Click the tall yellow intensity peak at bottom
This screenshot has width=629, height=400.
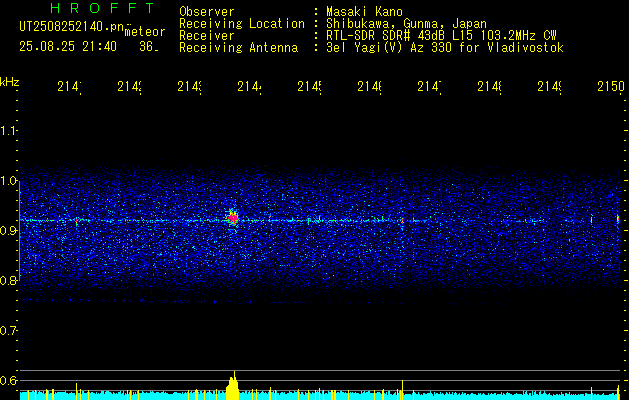tap(233, 386)
